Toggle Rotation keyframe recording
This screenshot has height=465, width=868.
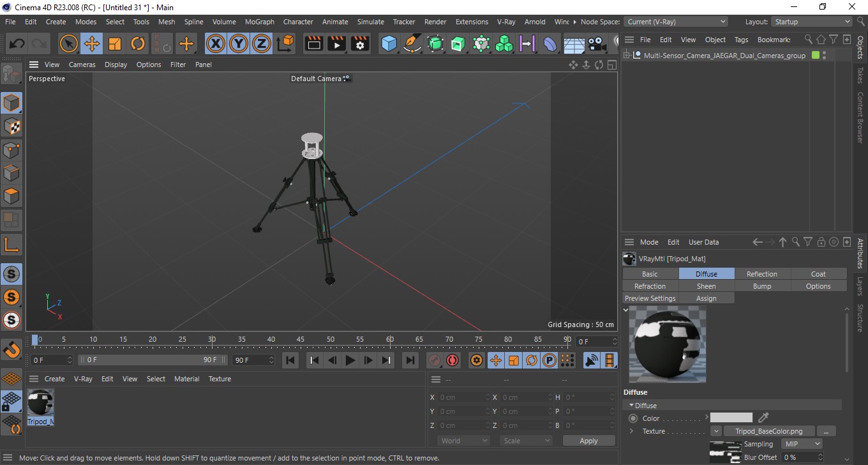click(x=532, y=360)
